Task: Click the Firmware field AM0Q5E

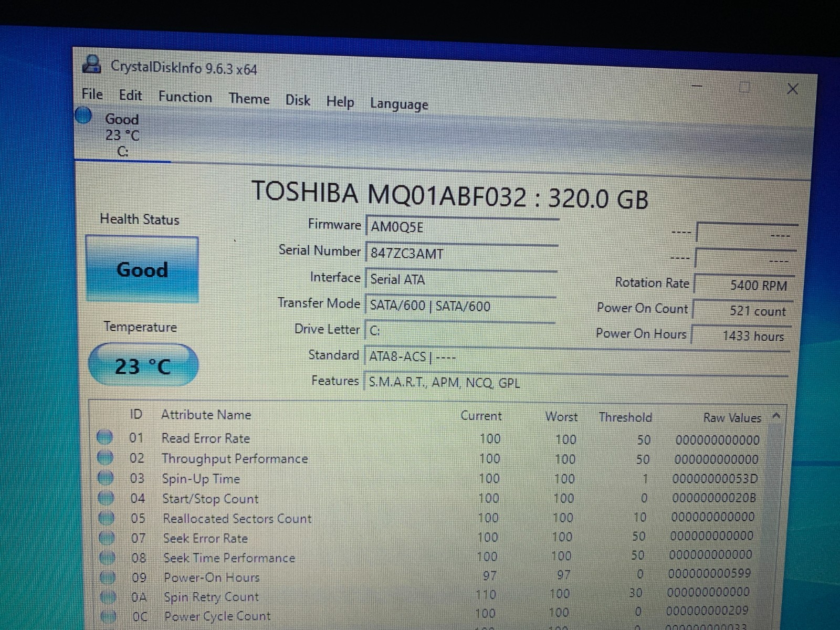Action: 461,227
